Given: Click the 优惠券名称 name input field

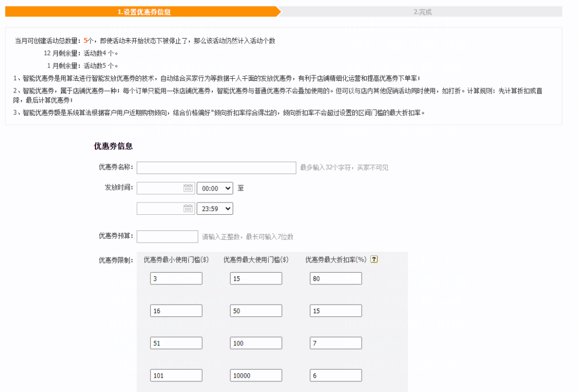Looking at the screenshot, I should click(x=216, y=168).
